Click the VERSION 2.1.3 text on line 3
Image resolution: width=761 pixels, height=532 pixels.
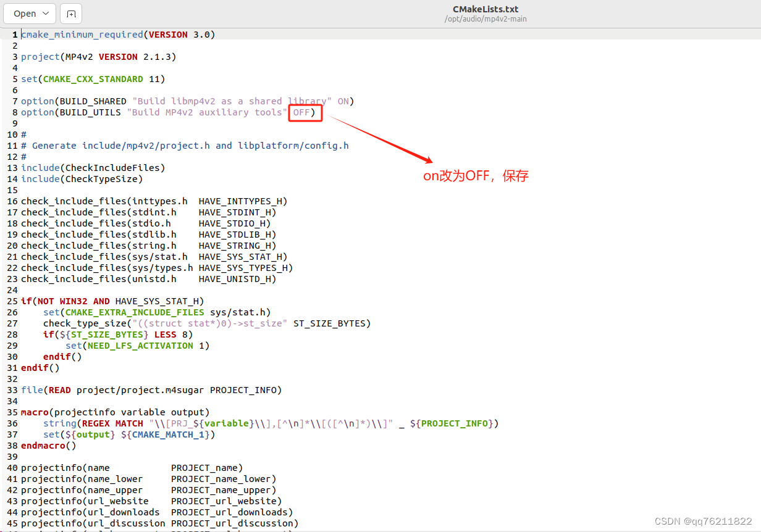point(137,56)
